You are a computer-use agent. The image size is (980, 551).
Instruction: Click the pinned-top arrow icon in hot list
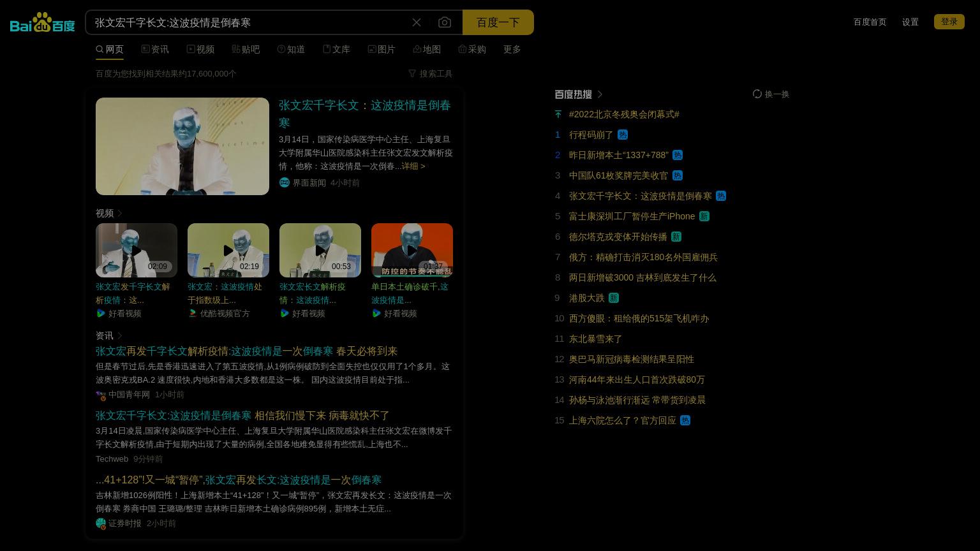pyautogui.click(x=558, y=114)
